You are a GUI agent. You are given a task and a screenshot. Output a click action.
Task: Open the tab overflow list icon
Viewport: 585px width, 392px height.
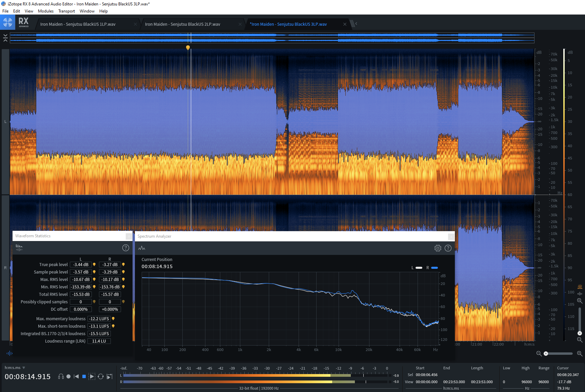point(354,24)
